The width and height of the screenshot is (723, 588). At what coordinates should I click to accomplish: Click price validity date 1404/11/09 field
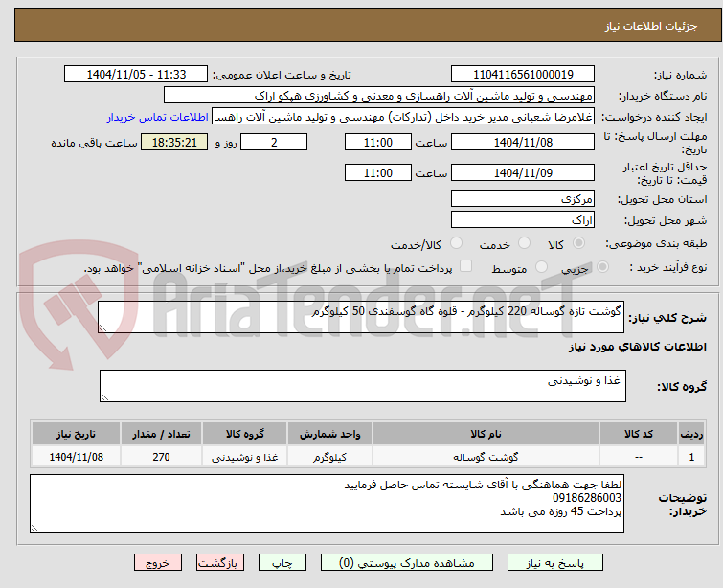(x=523, y=173)
